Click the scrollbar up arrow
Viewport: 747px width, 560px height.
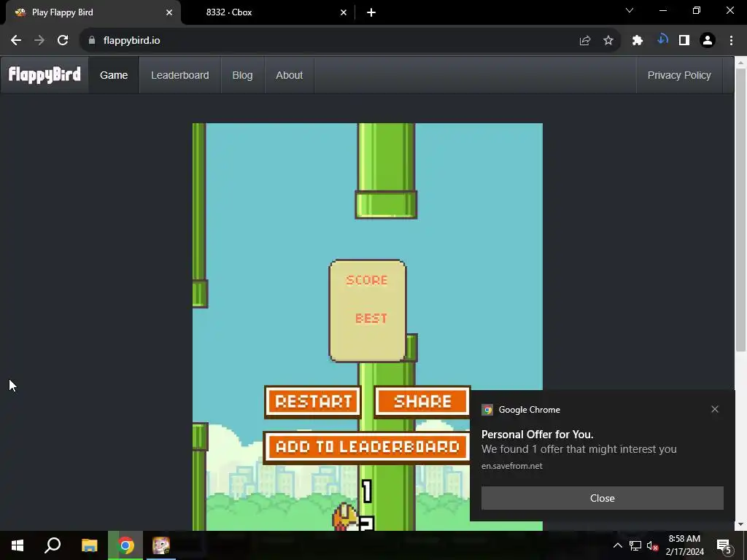click(740, 62)
